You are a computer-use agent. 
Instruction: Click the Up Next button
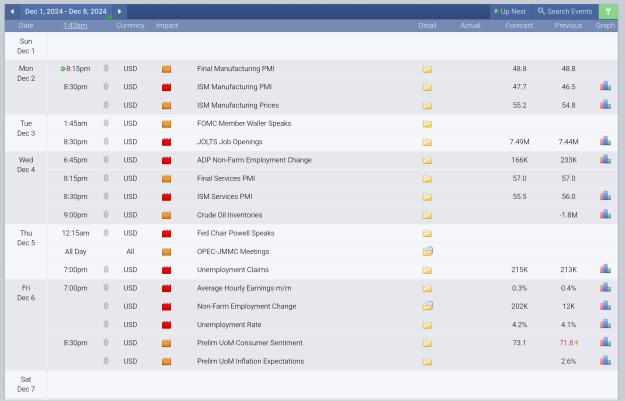(510, 12)
